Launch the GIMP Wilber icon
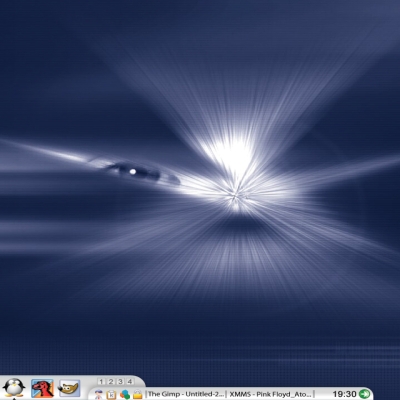 [69, 388]
